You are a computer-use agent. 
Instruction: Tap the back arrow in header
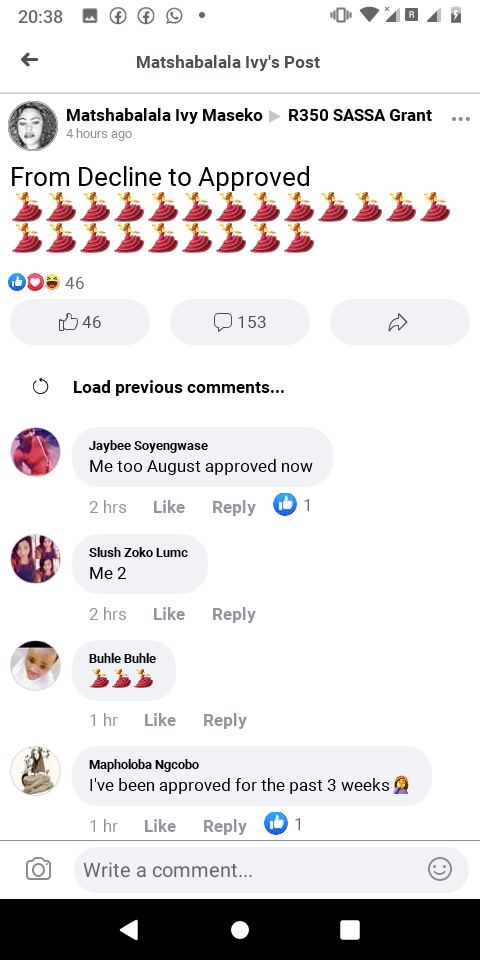click(29, 59)
